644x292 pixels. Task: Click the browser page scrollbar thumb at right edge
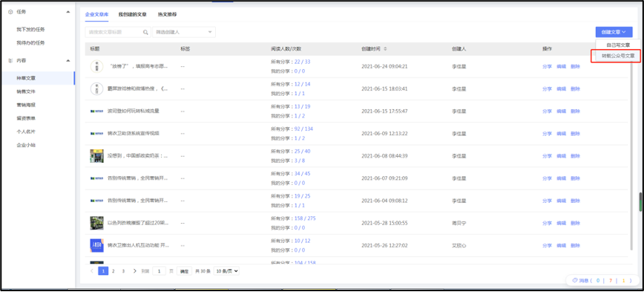[640, 202]
